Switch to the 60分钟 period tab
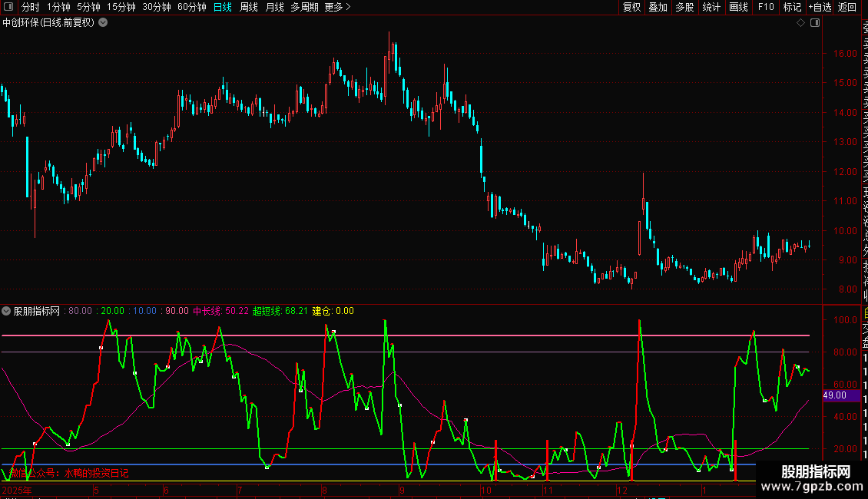Image resolution: width=868 pixels, height=499 pixels. (191, 8)
